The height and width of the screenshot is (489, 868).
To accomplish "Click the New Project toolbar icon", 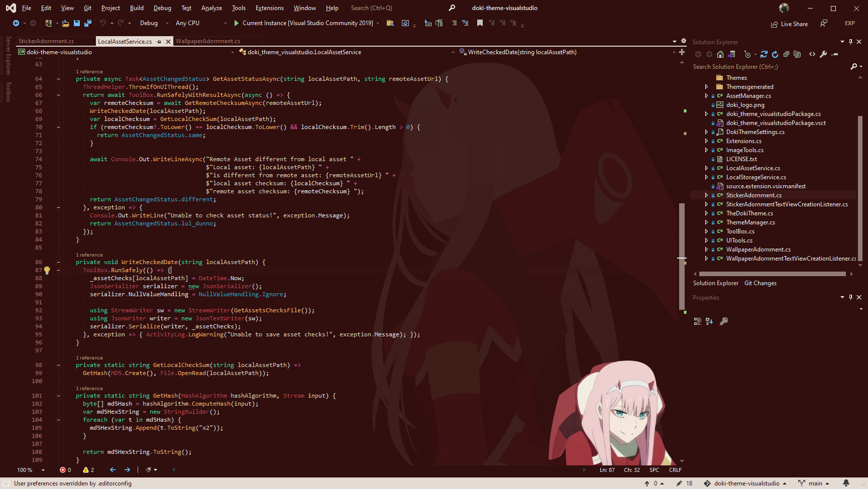I will [48, 23].
